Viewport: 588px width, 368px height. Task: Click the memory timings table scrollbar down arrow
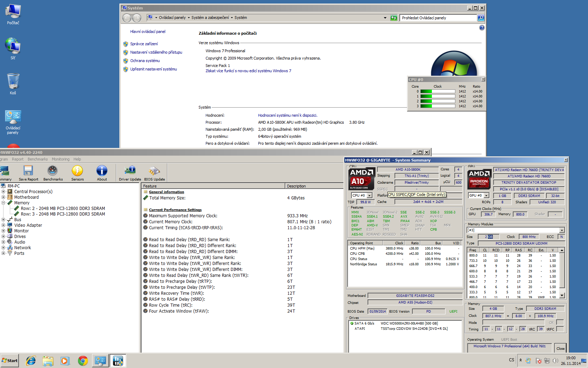point(562,295)
